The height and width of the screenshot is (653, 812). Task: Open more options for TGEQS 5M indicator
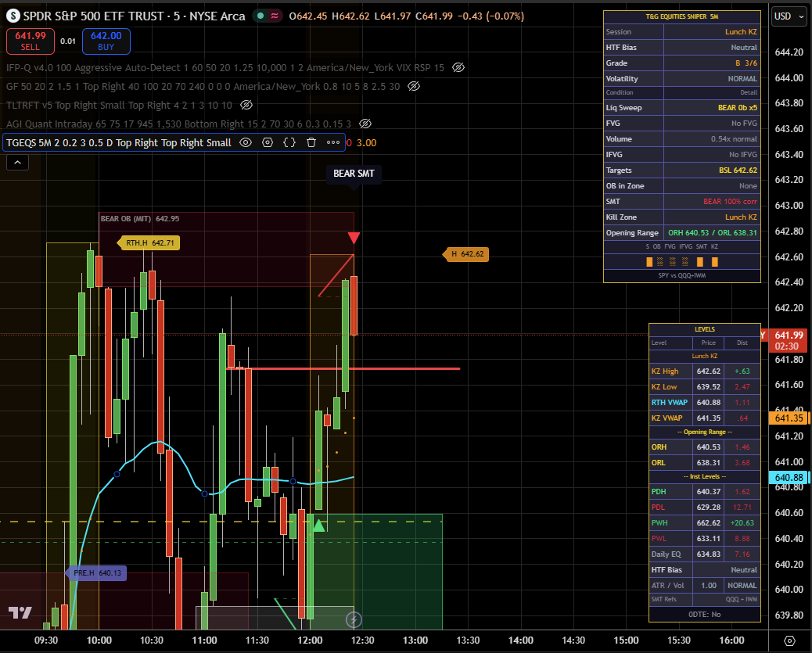pyautogui.click(x=333, y=142)
